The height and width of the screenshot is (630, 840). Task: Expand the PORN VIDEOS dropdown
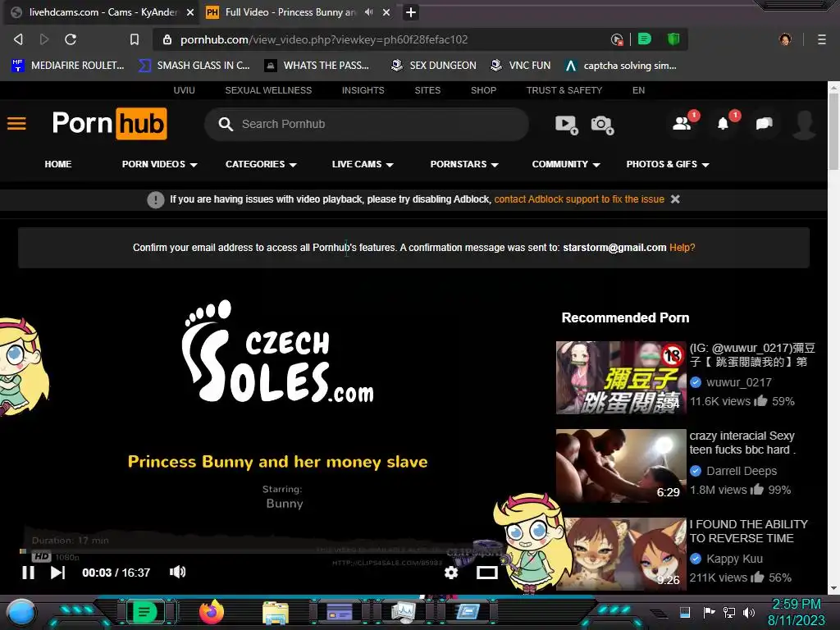coord(160,164)
